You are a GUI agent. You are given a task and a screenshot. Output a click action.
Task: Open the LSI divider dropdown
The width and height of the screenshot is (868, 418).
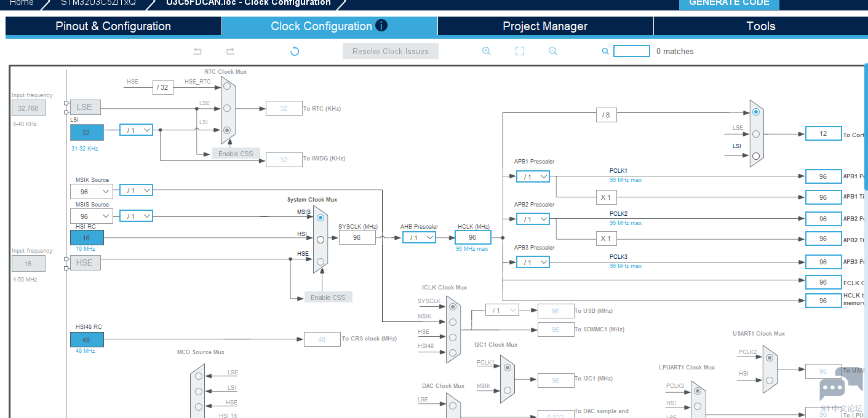pos(136,130)
